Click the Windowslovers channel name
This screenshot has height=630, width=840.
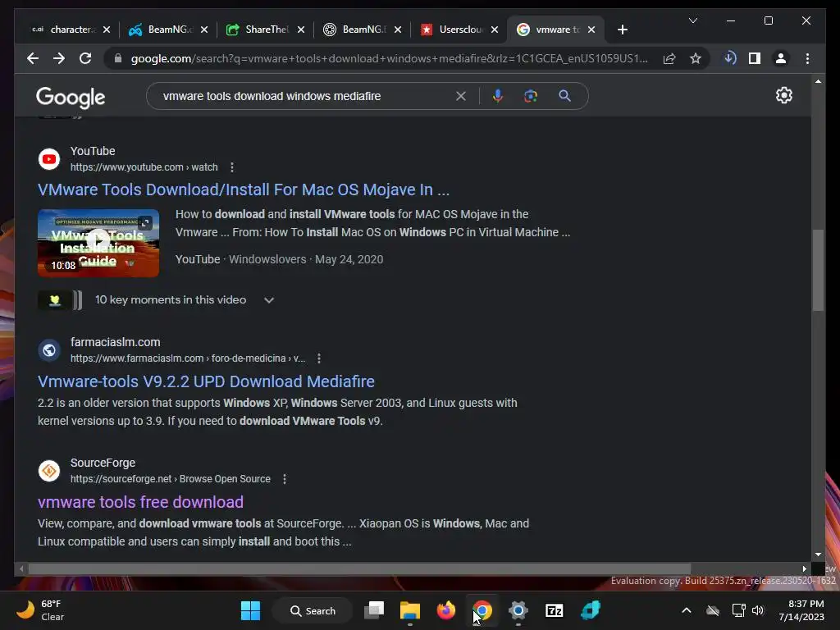267,259
